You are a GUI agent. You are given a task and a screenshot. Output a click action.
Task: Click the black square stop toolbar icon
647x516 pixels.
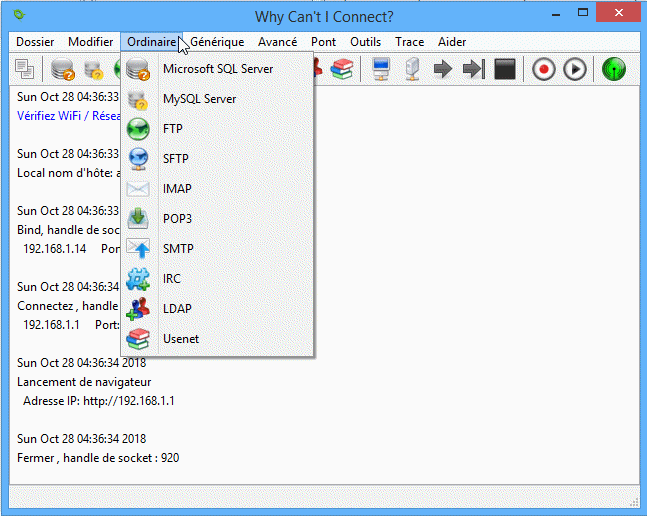pyautogui.click(x=505, y=69)
